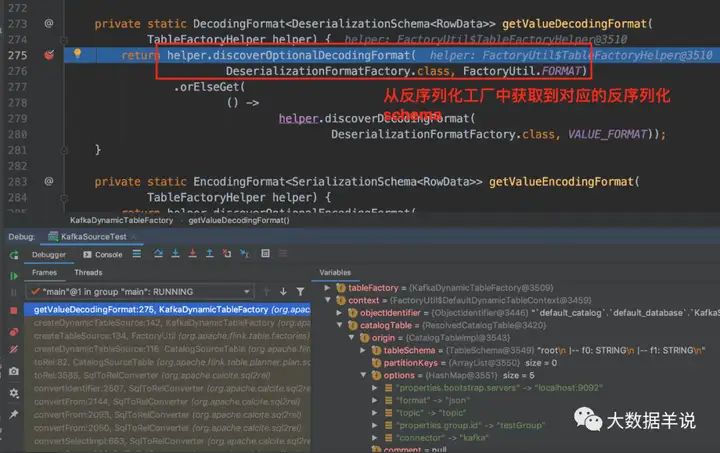Click the Run to Cursor icon
Screen dimensions: 720x453
(x=245, y=254)
